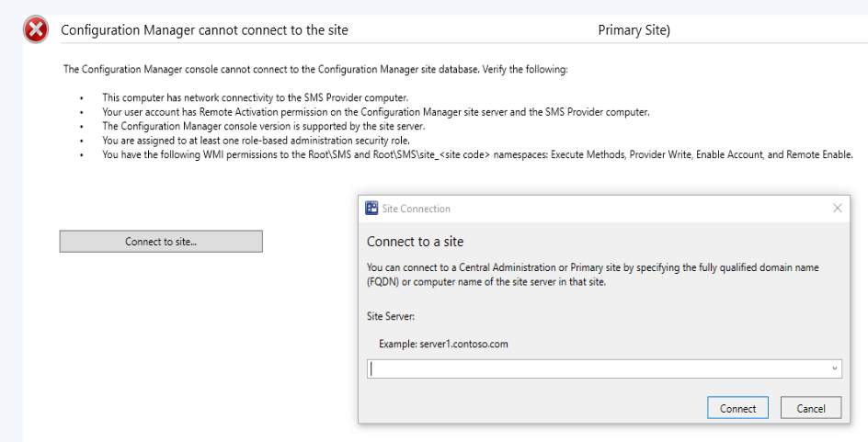Click the 'Primary Site)' header text
Image resolution: width=868 pixels, height=442 pixels.
(x=634, y=30)
